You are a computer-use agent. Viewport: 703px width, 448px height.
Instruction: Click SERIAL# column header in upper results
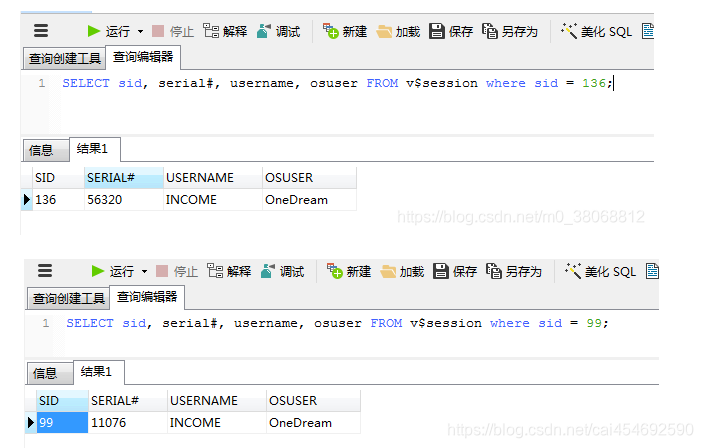click(x=124, y=178)
